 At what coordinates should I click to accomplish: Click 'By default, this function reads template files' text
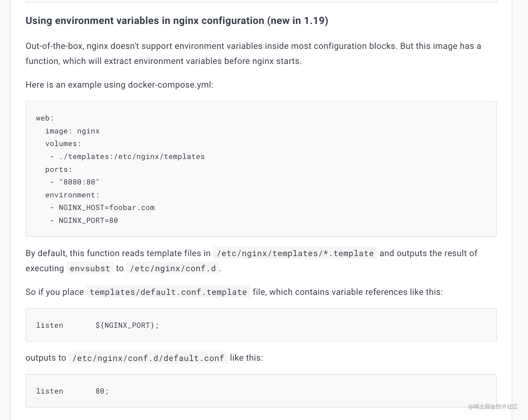pos(118,253)
